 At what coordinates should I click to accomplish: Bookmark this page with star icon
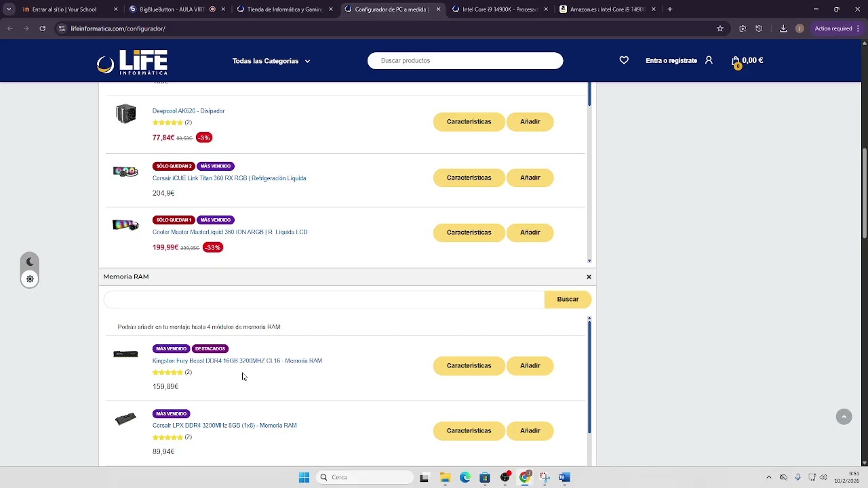[720, 28]
